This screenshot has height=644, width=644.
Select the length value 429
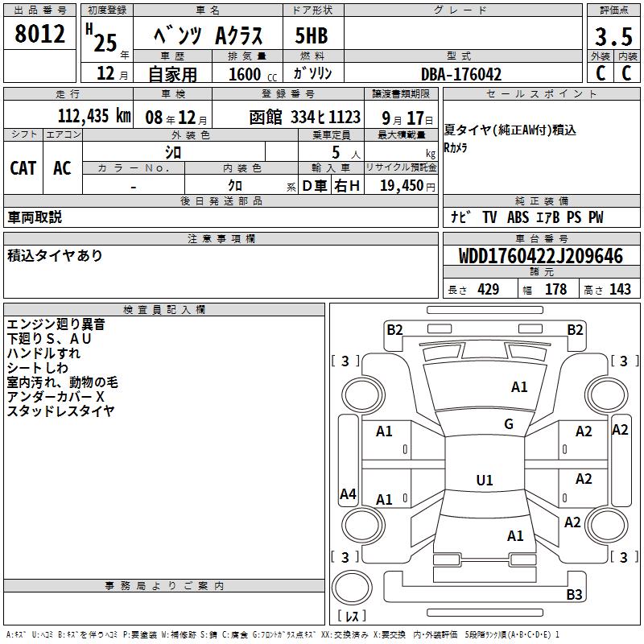[488, 289]
